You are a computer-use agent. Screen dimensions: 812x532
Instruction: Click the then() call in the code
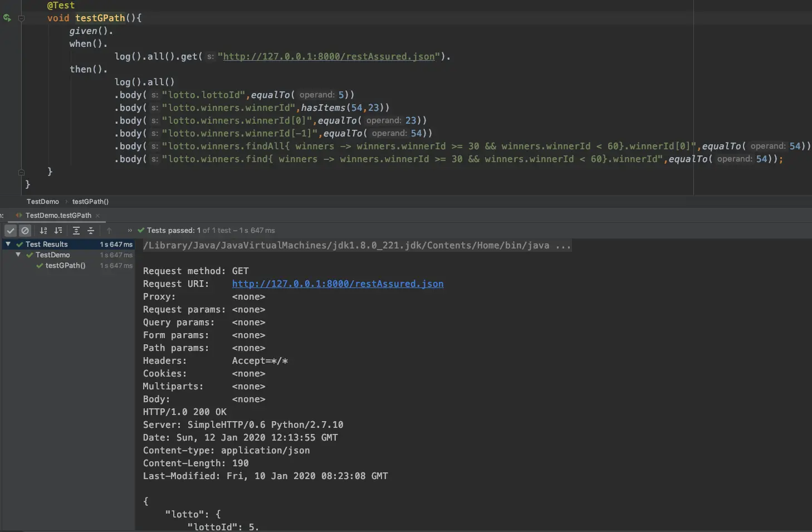[89, 69]
